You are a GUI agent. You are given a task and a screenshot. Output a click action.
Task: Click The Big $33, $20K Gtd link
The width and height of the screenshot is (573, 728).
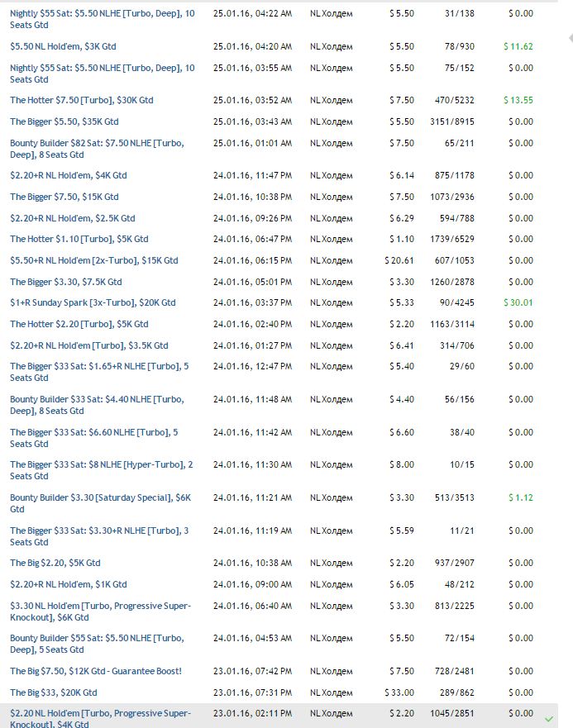click(x=54, y=692)
